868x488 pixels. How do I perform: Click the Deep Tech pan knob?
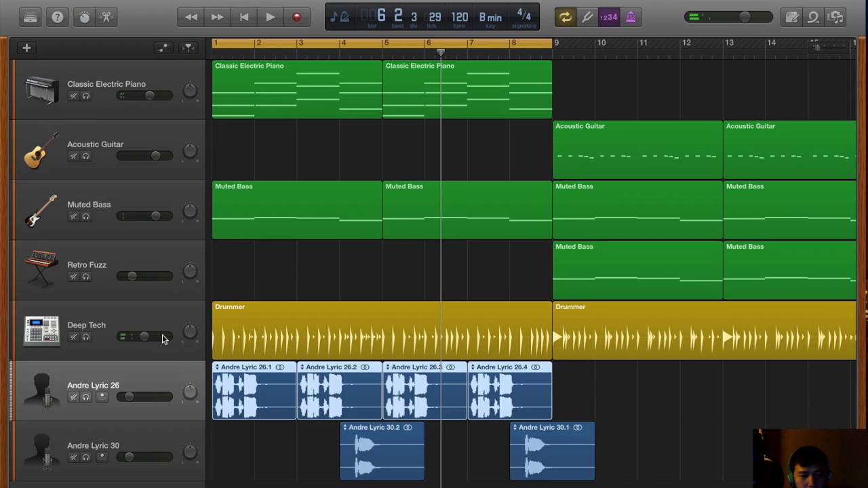point(190,331)
